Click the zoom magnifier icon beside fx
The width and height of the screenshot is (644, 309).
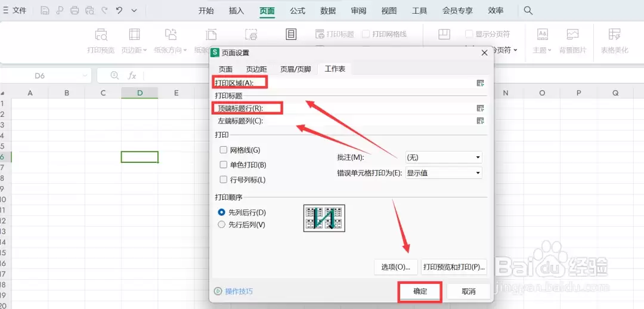coord(115,76)
